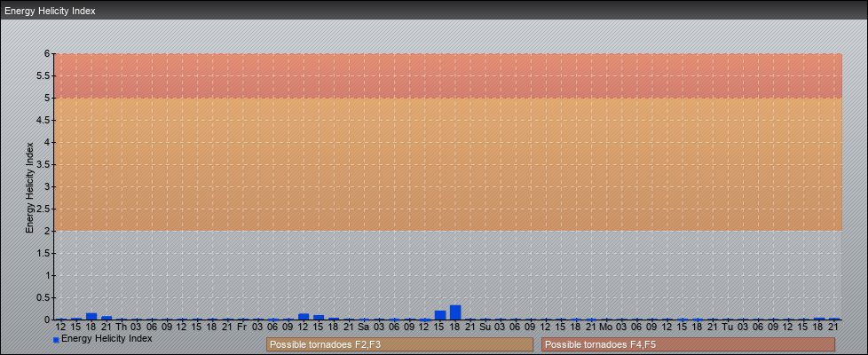
Task: Click the Possible tornadoes F4,F5 legend box
Action: point(688,344)
